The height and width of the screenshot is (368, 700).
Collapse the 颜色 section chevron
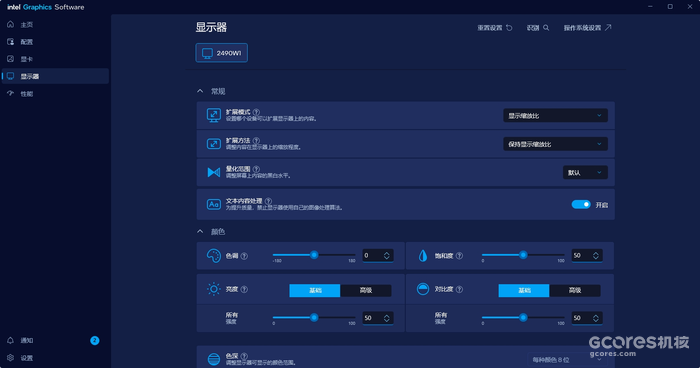[x=200, y=231]
